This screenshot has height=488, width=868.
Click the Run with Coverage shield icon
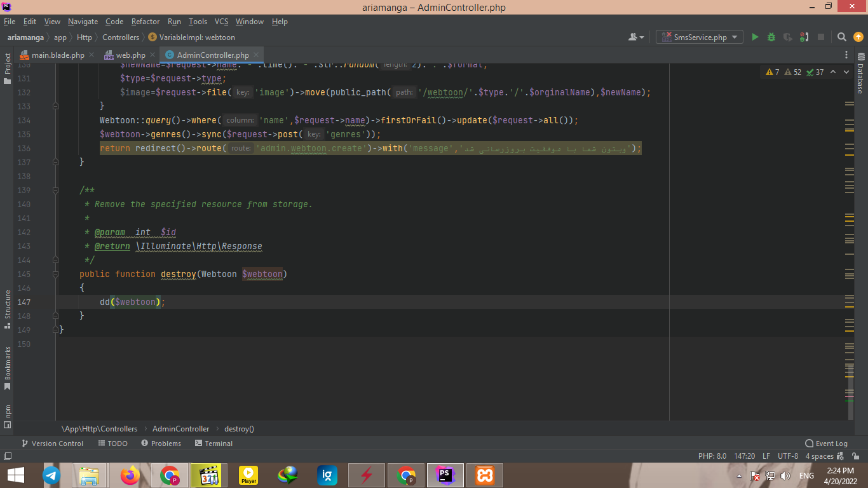(788, 37)
